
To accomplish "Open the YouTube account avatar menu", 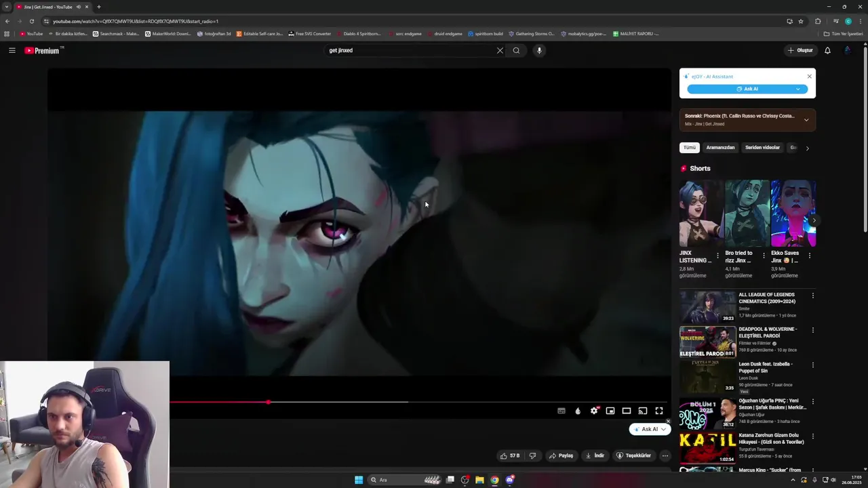I will tap(848, 50).
